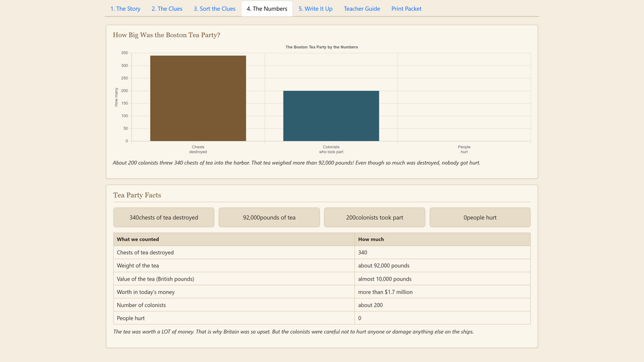Click the 340 chests of tea destroyed card

pos(164,217)
